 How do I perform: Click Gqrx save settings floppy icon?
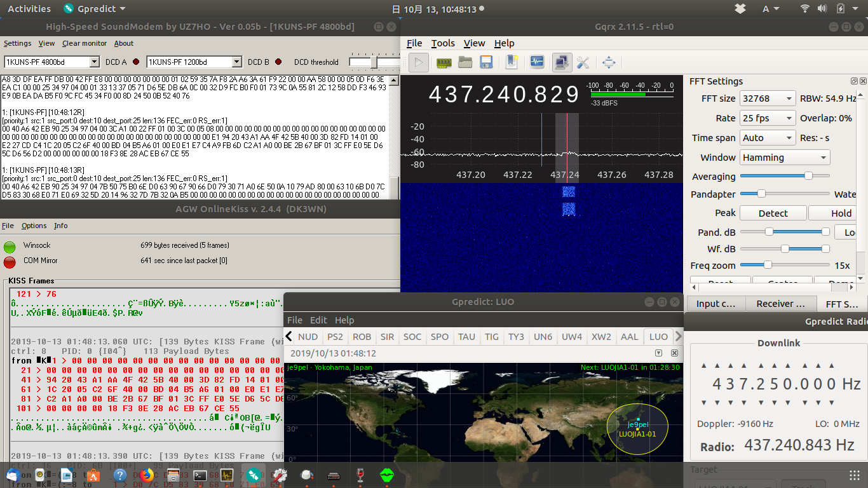pyautogui.click(x=486, y=62)
